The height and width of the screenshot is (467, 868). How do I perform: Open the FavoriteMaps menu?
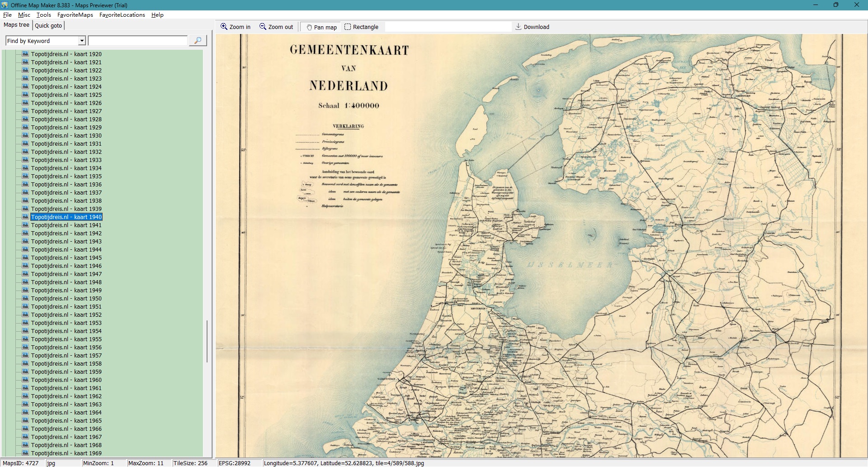pos(75,15)
